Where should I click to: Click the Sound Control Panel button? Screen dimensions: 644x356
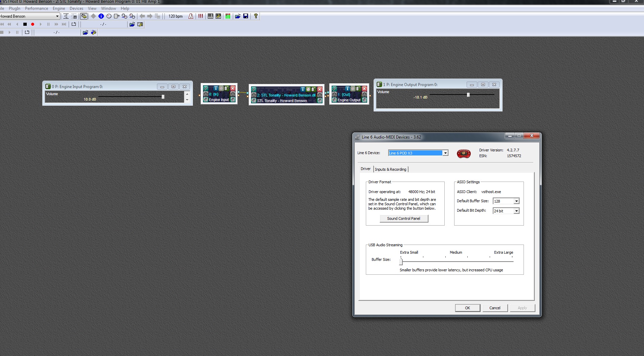point(404,218)
